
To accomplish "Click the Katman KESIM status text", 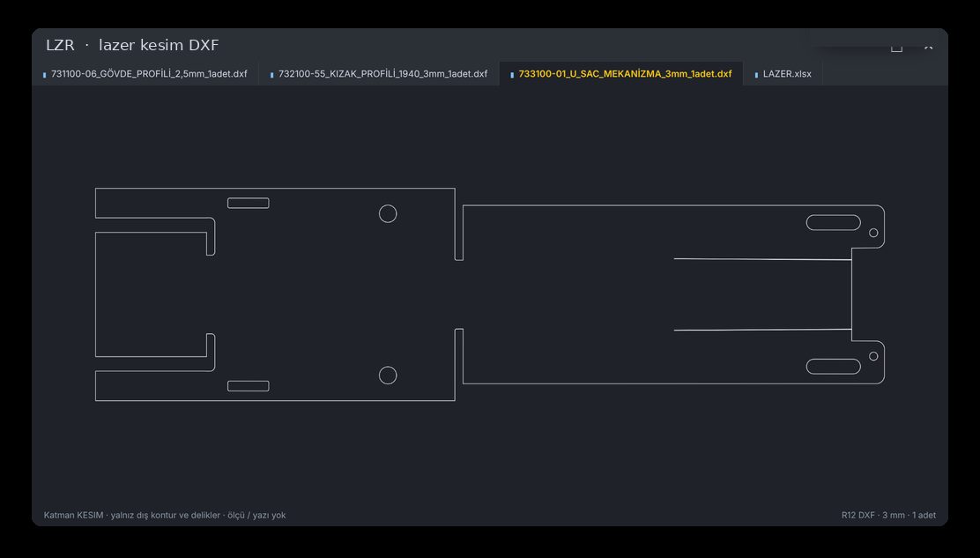I will click(165, 516).
